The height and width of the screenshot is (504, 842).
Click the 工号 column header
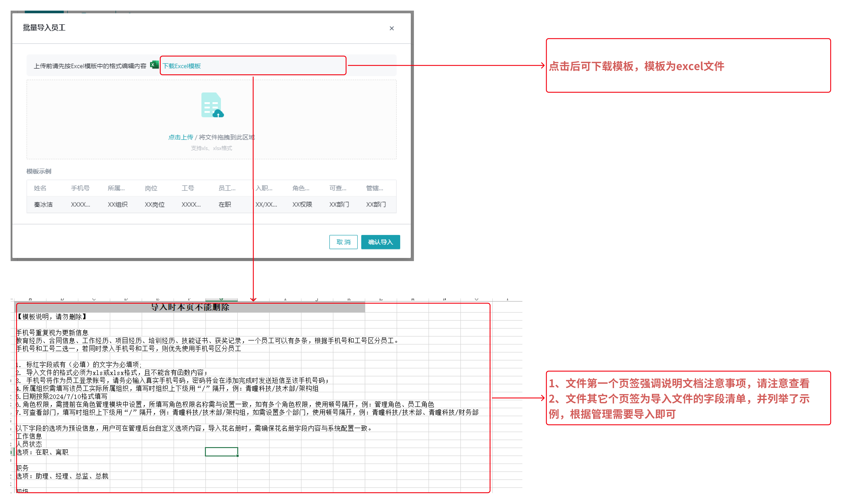click(x=187, y=188)
